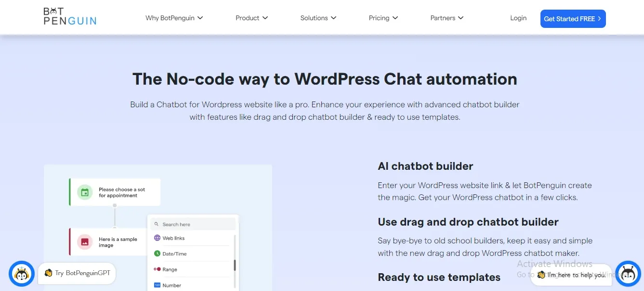644x291 pixels.
Task: Open the Product dropdown menu
Action: pos(252,18)
